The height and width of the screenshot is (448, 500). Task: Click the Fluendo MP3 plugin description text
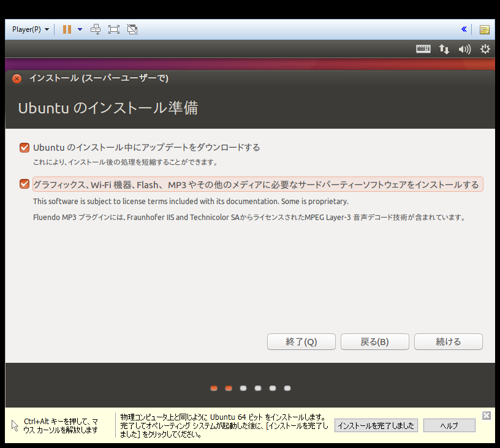[x=249, y=218]
